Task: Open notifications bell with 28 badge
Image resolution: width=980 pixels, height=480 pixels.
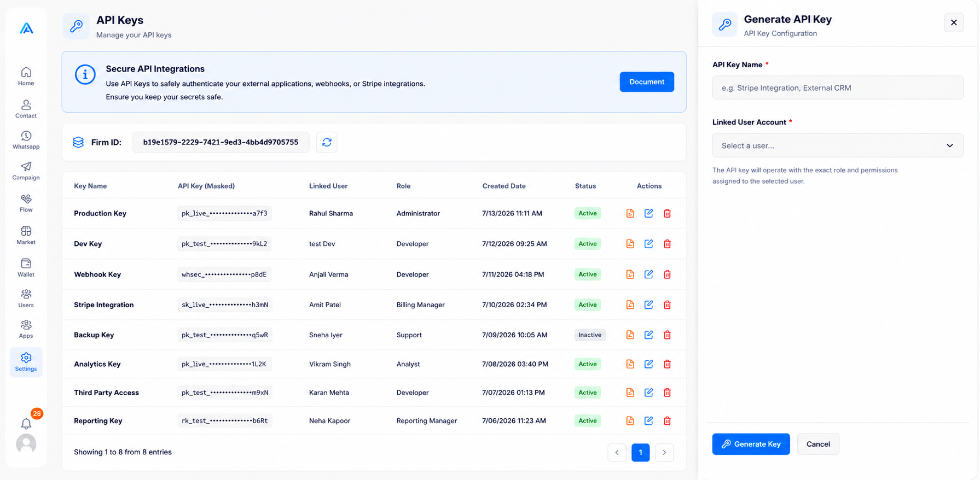Action: (26, 423)
